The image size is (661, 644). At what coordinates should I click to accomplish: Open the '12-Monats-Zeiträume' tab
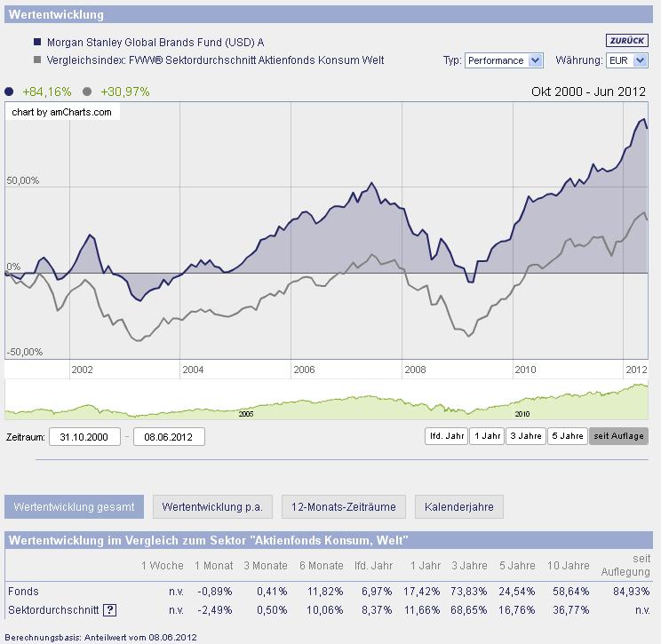(x=344, y=507)
